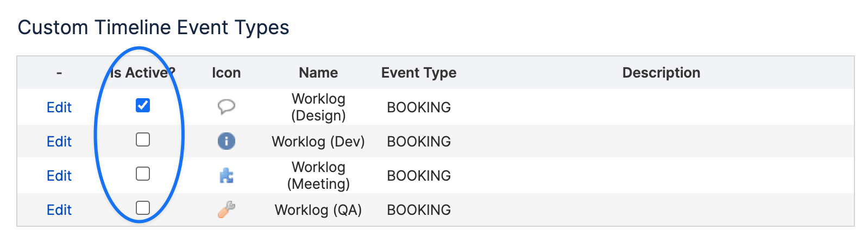
Task: Activate the Worklog (QA) checkbox
Action: 143,208
